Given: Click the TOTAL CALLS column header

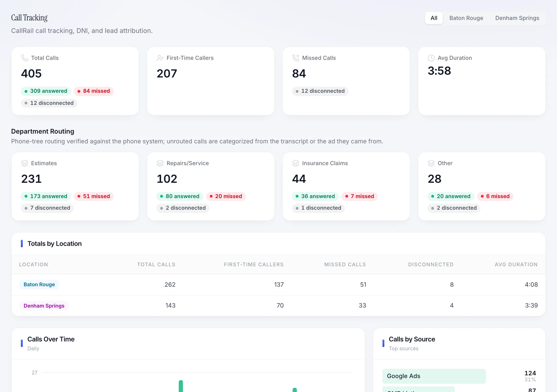Looking at the screenshot, I should coord(156,264).
